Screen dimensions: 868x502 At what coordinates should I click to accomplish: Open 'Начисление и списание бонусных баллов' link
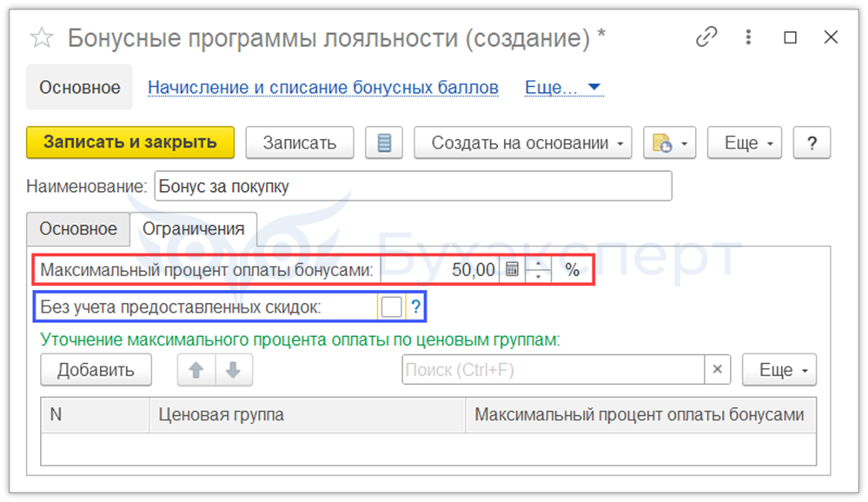coord(323,88)
